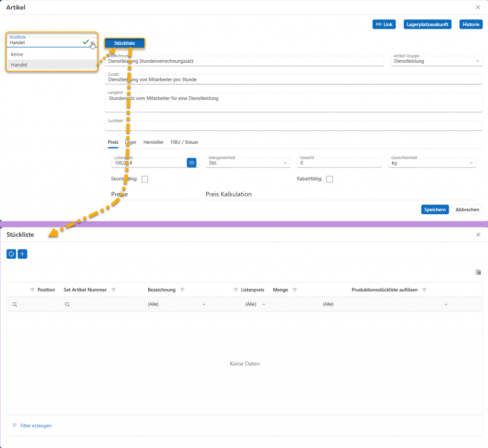Enable the Skontofähig checkbox
488x448 pixels.
(145, 179)
